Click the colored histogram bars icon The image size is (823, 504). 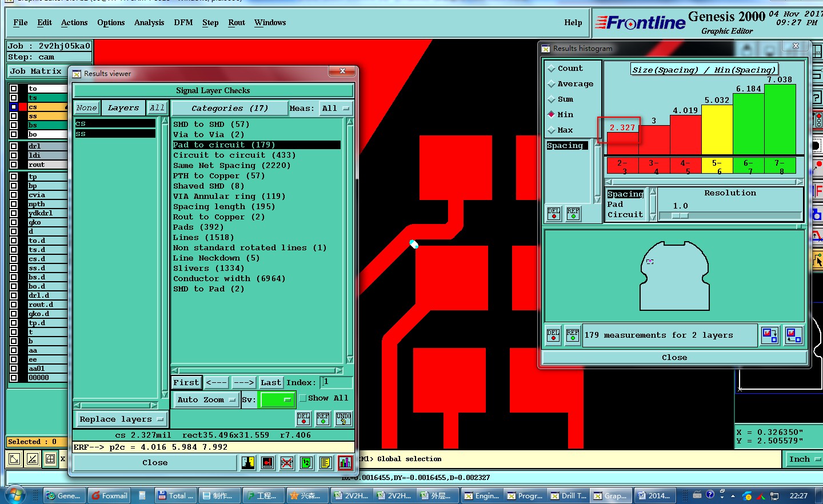(345, 463)
